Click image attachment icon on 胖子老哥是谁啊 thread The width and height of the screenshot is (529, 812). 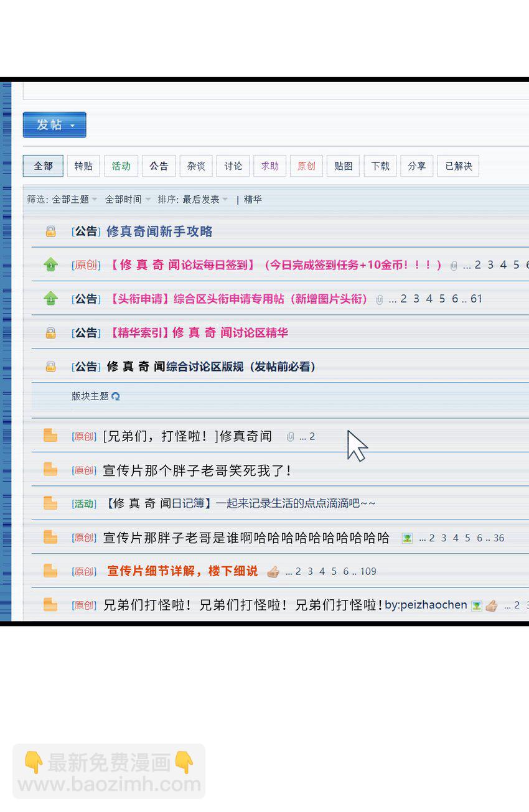408,538
